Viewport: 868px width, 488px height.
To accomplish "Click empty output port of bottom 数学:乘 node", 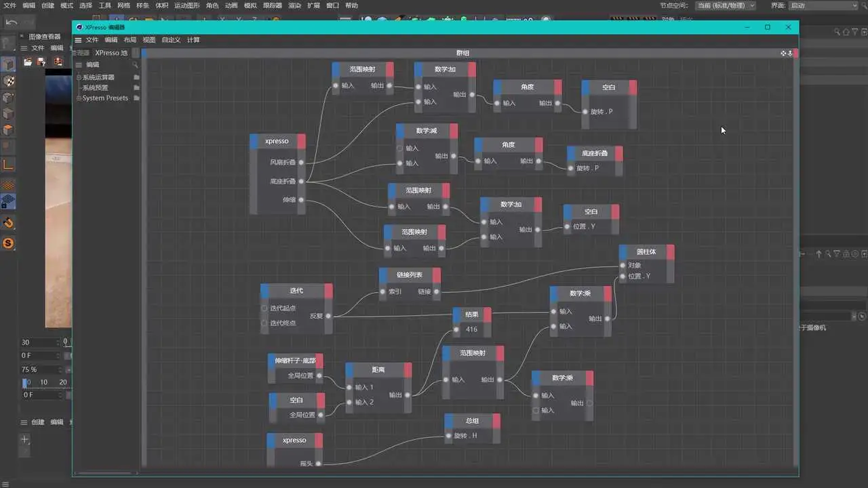I will point(589,403).
